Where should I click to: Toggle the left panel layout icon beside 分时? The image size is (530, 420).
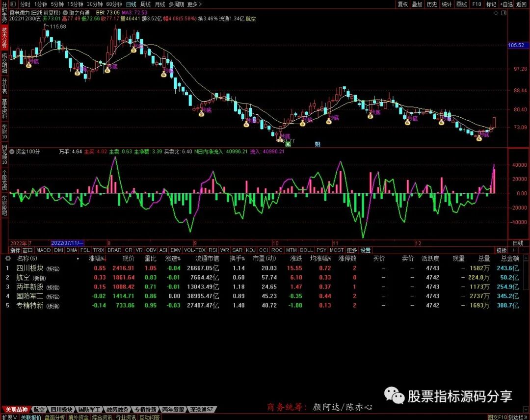(x=13, y=4)
